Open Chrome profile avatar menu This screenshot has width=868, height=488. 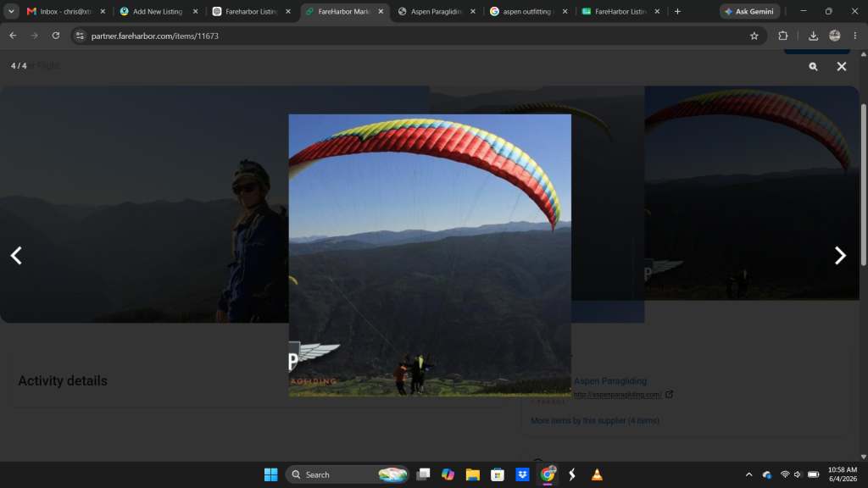(x=835, y=36)
